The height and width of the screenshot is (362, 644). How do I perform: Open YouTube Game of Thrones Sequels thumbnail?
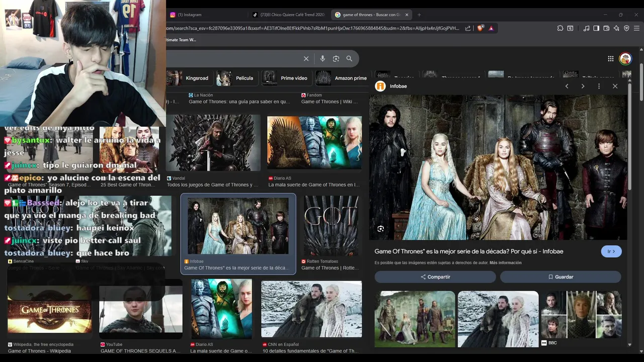pyautogui.click(x=140, y=310)
